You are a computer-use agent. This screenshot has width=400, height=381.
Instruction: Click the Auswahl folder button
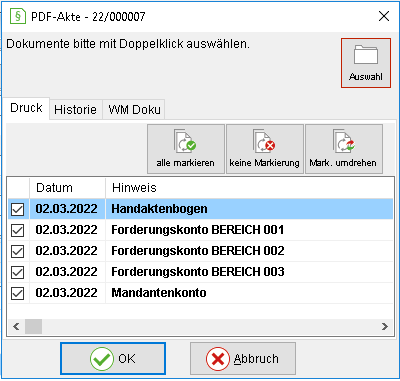(x=366, y=63)
